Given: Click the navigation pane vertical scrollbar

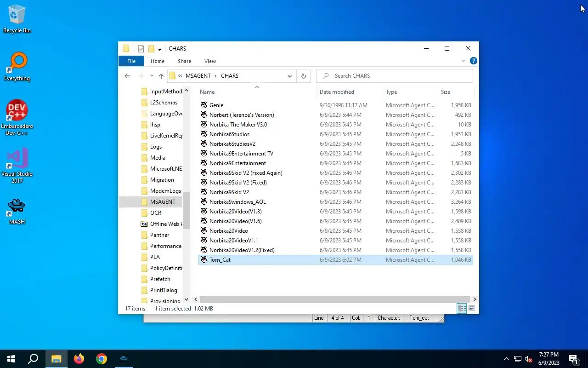Looking at the screenshot, I should 186,211.
